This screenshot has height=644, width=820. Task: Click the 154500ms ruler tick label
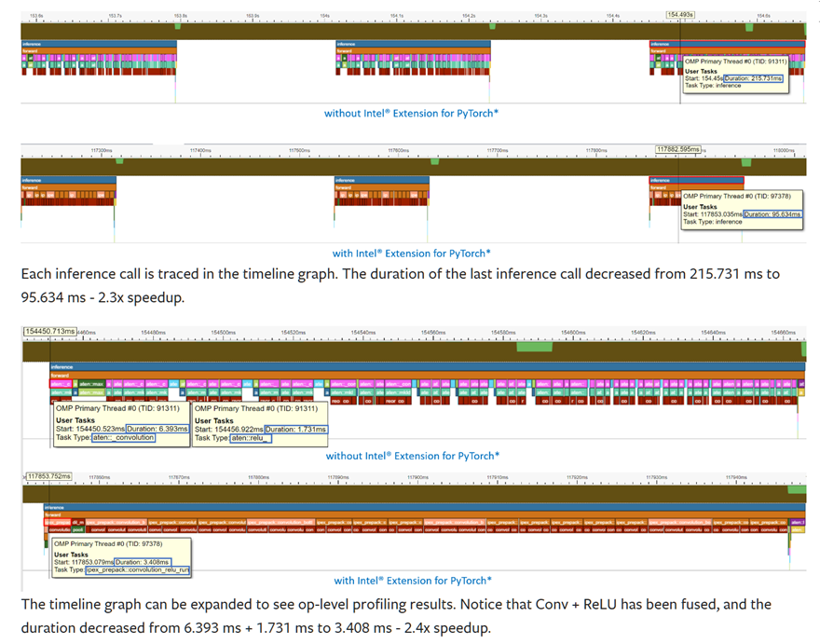[224, 333]
